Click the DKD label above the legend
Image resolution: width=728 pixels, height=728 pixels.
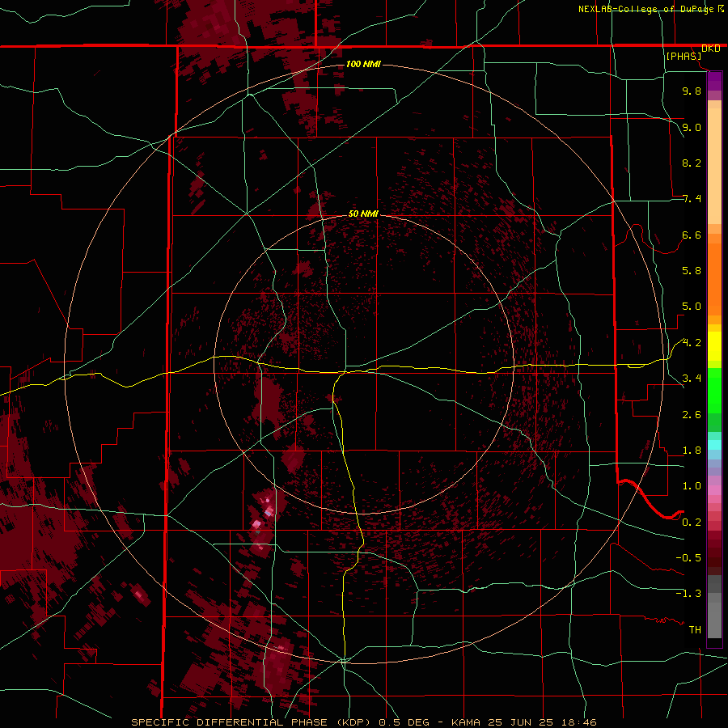(711, 49)
